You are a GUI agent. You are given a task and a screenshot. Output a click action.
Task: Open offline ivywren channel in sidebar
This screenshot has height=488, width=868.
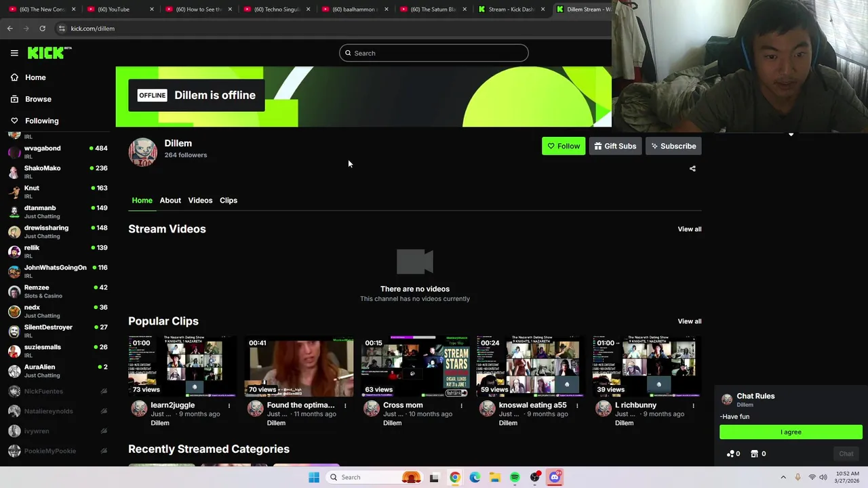point(58,431)
